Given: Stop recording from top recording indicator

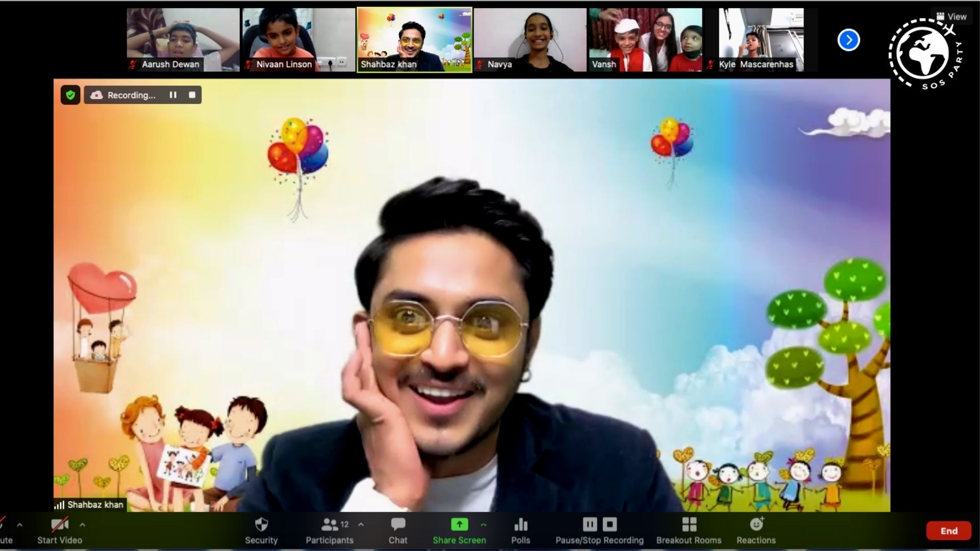Looking at the screenshot, I should point(192,95).
